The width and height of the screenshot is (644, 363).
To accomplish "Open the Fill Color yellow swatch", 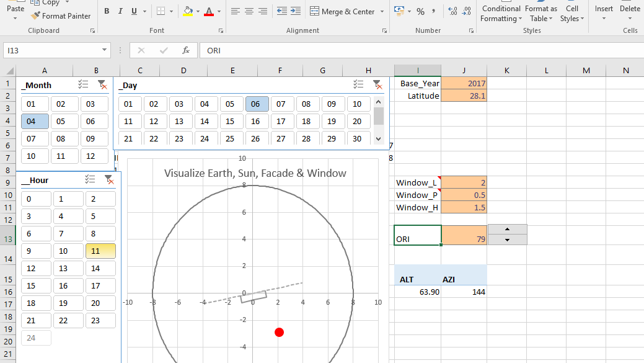I will [x=188, y=12].
